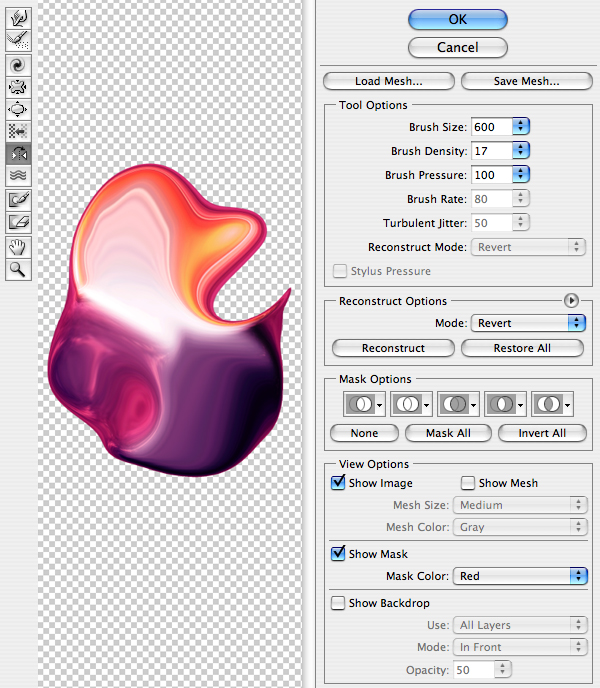This screenshot has height=688, width=600.
Task: Open the Mesh Size dropdown
Action: coord(520,505)
